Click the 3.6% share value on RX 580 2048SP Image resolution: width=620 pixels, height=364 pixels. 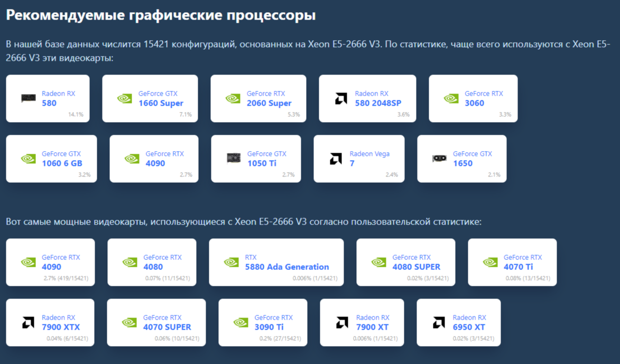[403, 115]
